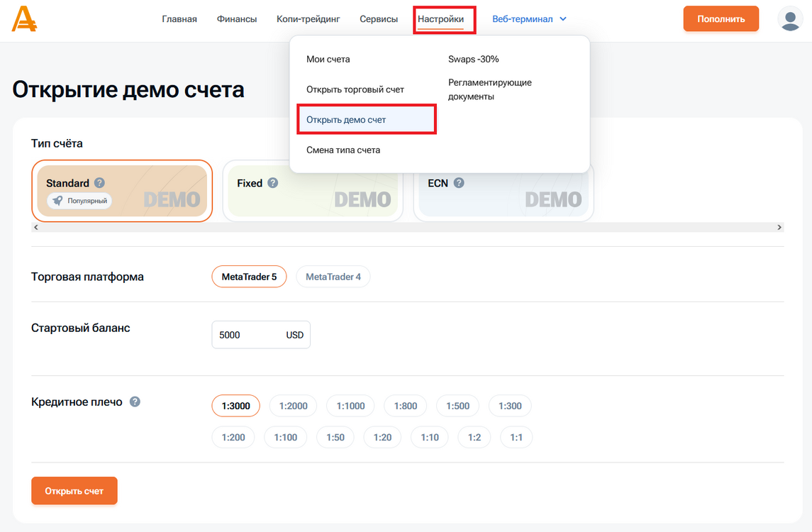The image size is (812, 532).
Task: Click the Пополнить button
Action: coord(721,18)
